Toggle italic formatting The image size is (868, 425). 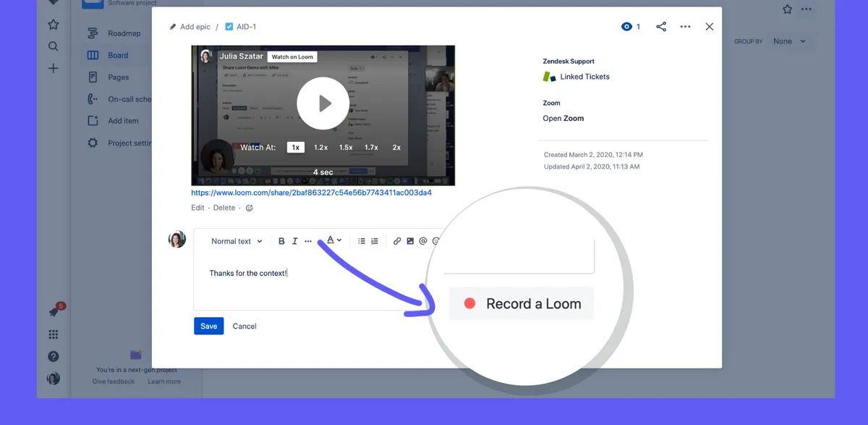(x=294, y=241)
